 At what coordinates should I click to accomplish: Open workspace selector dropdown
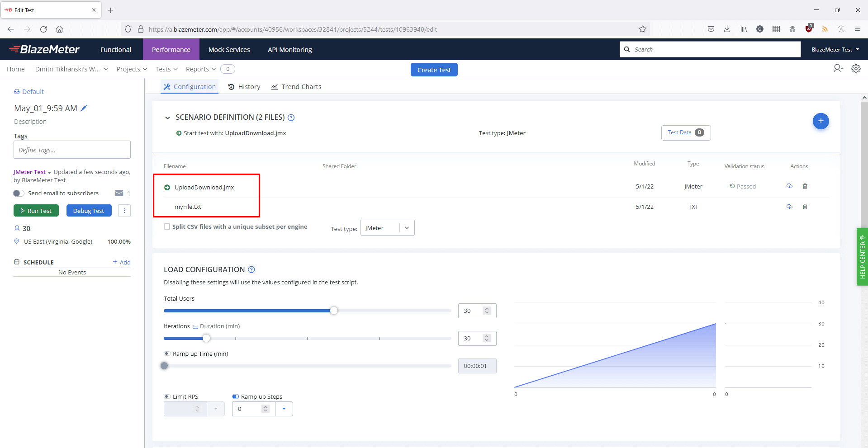(72, 69)
